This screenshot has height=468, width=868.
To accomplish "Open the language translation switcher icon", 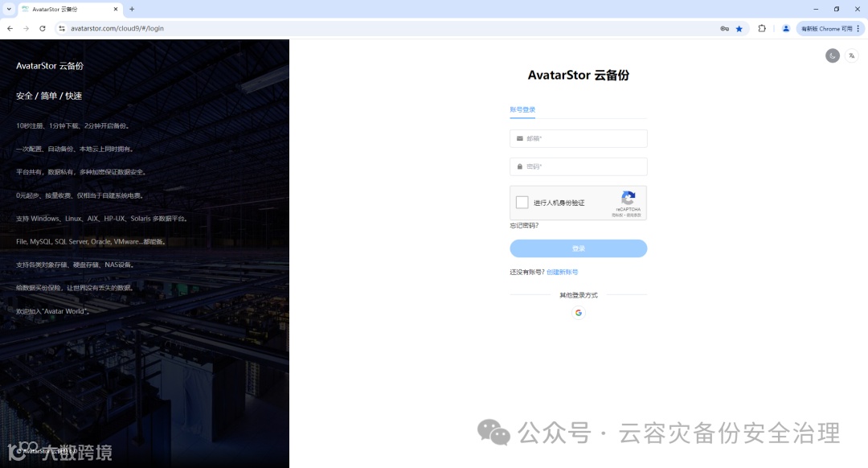I will [x=851, y=55].
